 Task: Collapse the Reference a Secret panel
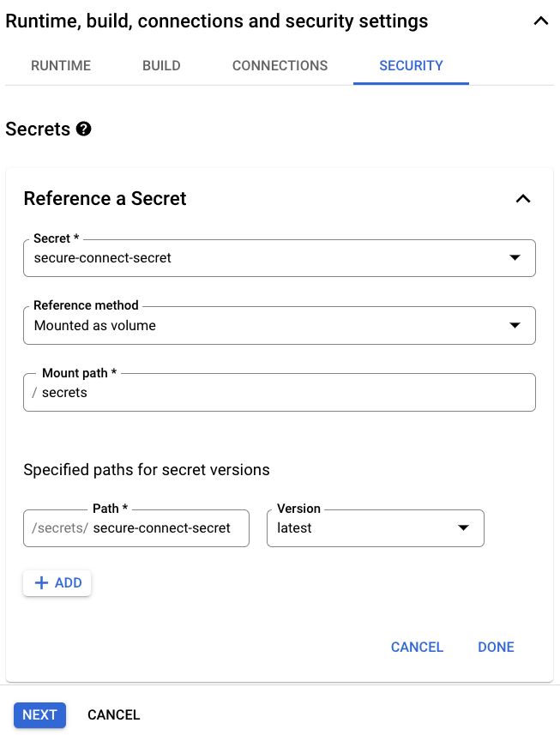[522, 199]
